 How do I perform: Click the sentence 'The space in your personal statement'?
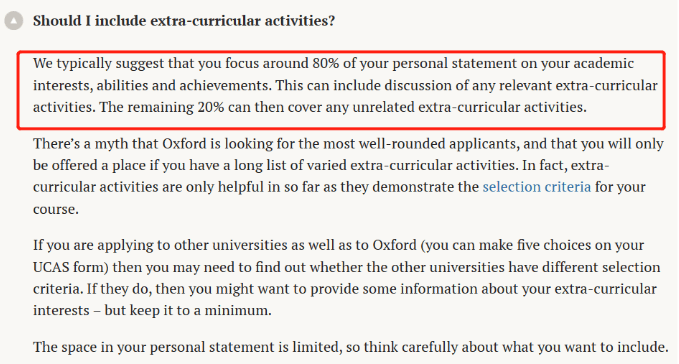[350, 347]
